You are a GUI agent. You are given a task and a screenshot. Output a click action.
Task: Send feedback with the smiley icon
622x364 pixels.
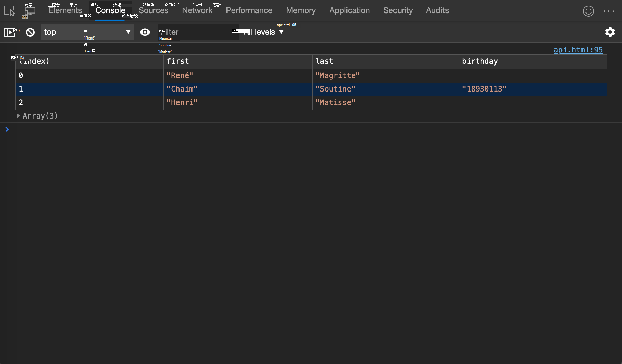pyautogui.click(x=588, y=11)
